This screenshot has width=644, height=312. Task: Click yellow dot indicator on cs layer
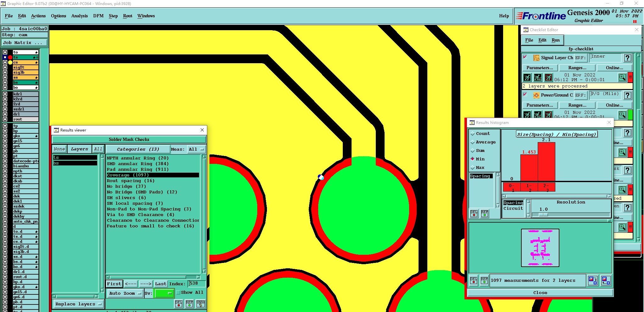(10, 62)
